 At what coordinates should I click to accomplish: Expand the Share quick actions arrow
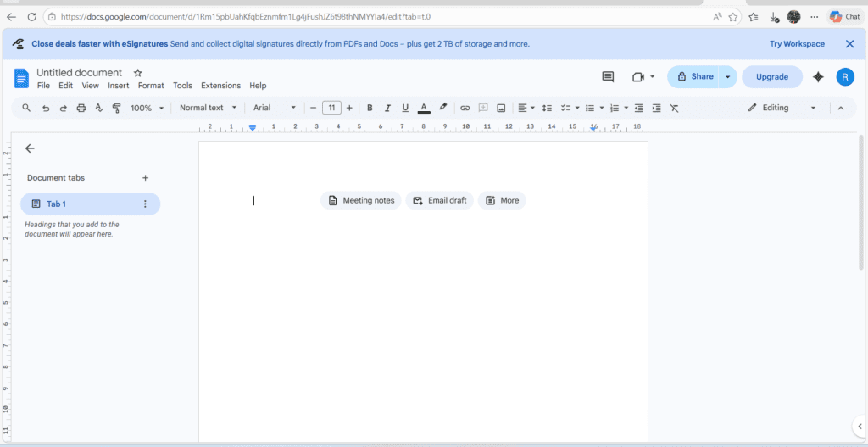728,77
